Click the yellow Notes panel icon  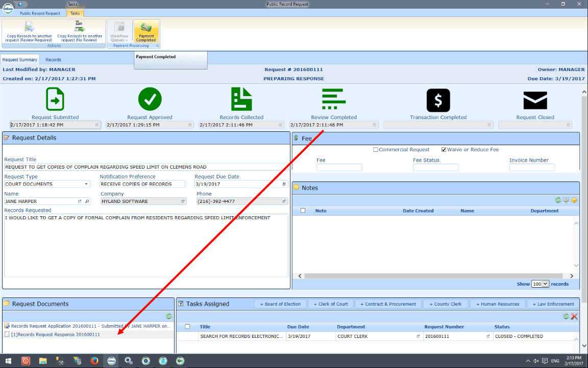click(x=574, y=200)
